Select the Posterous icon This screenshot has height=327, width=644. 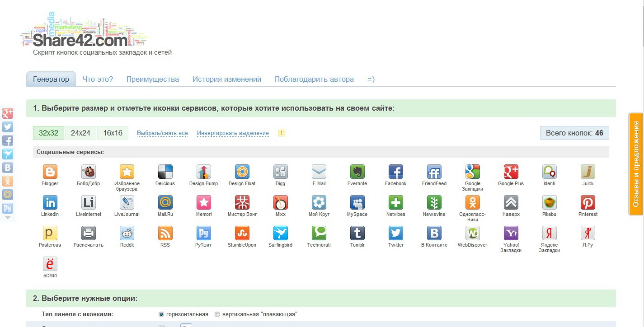50,233
